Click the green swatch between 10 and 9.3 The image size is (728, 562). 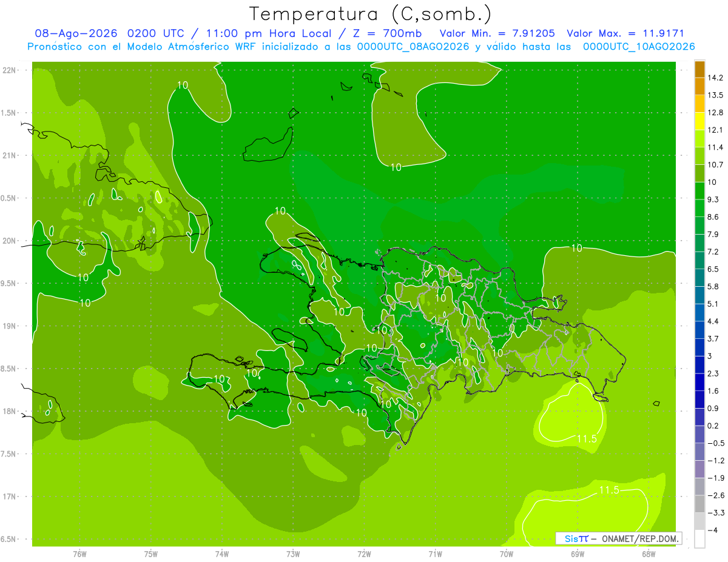699,191
